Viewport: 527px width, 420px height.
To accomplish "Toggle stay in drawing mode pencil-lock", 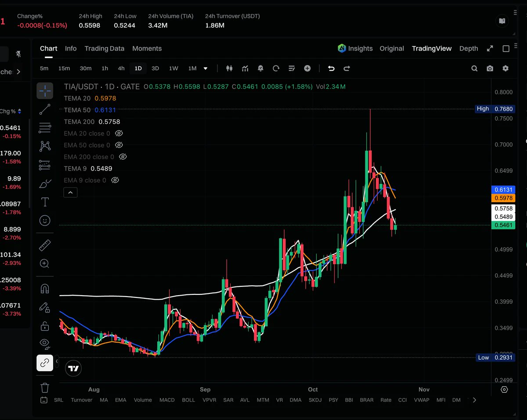I will pos(45,307).
